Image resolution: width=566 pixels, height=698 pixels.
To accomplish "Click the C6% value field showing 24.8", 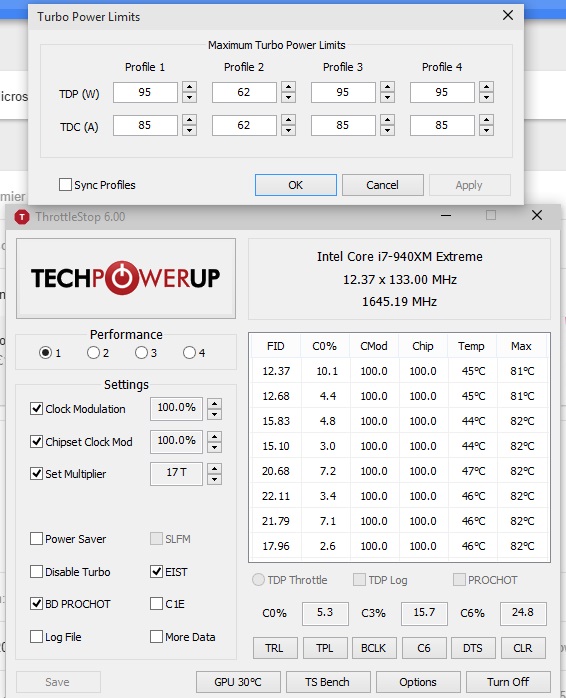I will click(523, 613).
